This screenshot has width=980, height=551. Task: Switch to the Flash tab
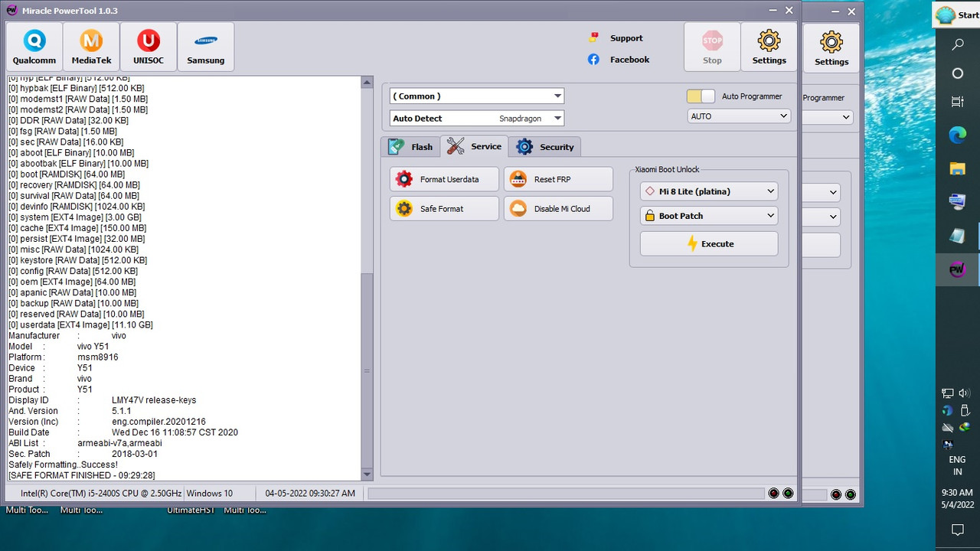coord(410,147)
